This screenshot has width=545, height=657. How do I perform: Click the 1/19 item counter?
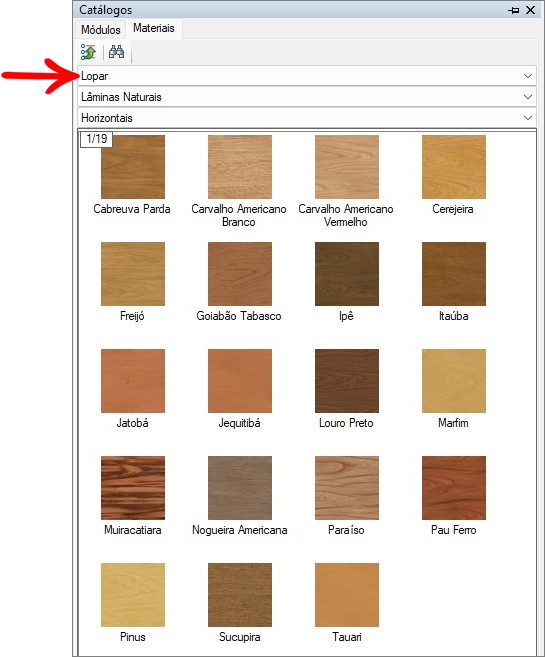pos(96,139)
